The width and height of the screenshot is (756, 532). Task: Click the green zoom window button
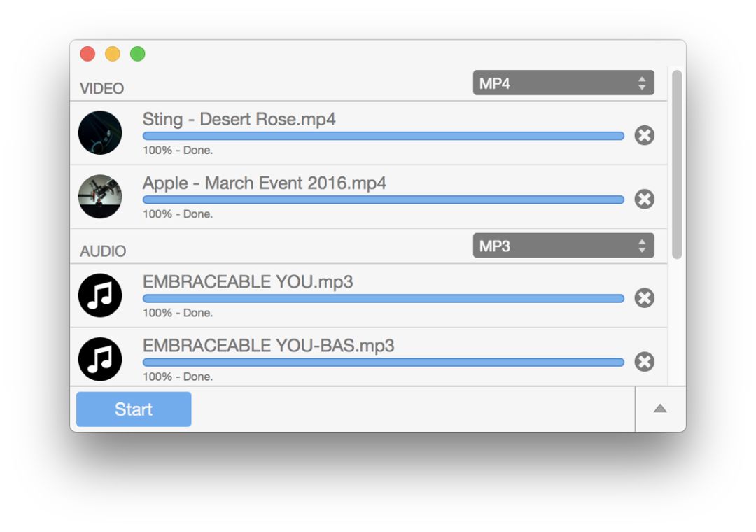tap(138, 54)
